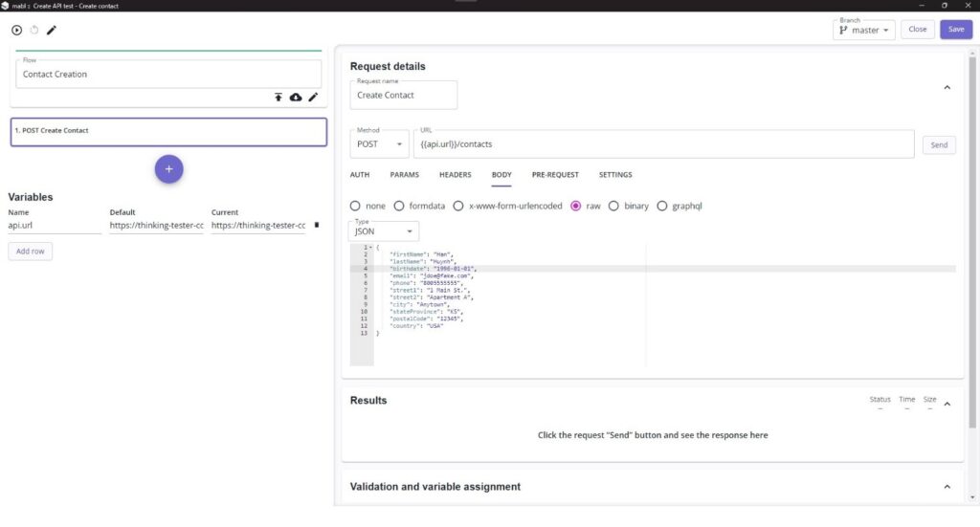Image resolution: width=980 pixels, height=527 pixels.
Task: Collapse the Request details section chevron
Action: (x=947, y=87)
